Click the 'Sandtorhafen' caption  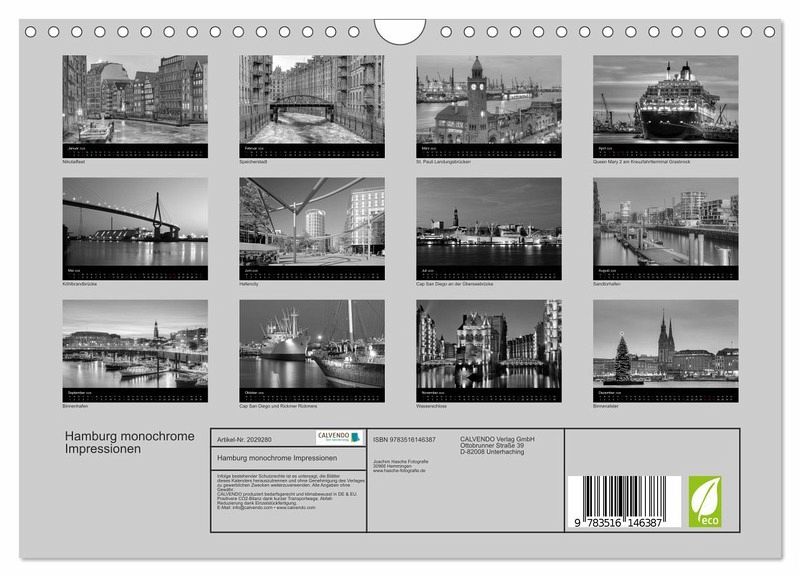coord(607,284)
